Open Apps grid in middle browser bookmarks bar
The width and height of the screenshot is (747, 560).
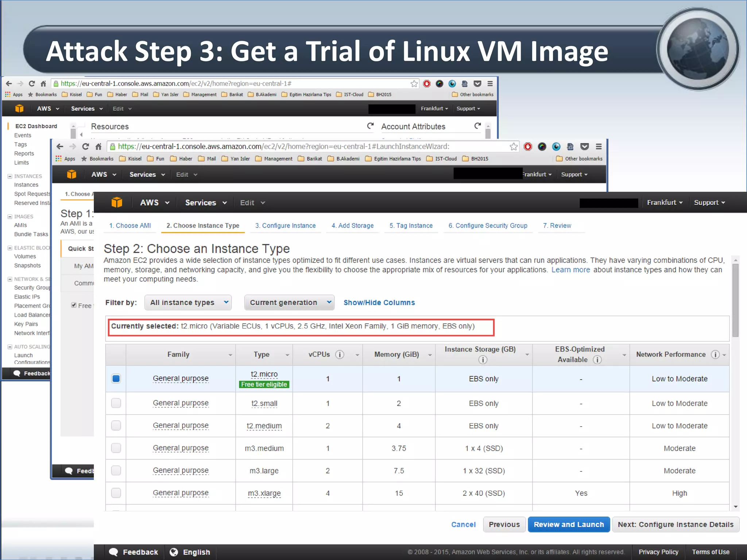(x=58, y=159)
